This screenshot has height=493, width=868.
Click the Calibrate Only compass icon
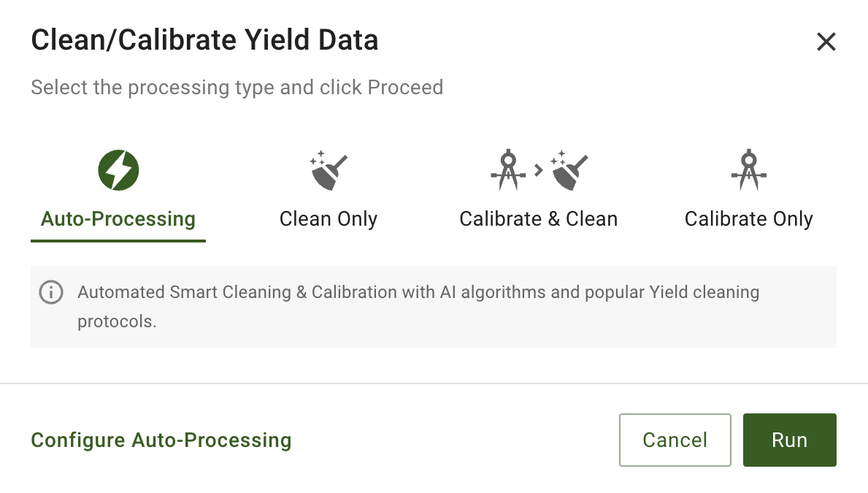click(748, 170)
